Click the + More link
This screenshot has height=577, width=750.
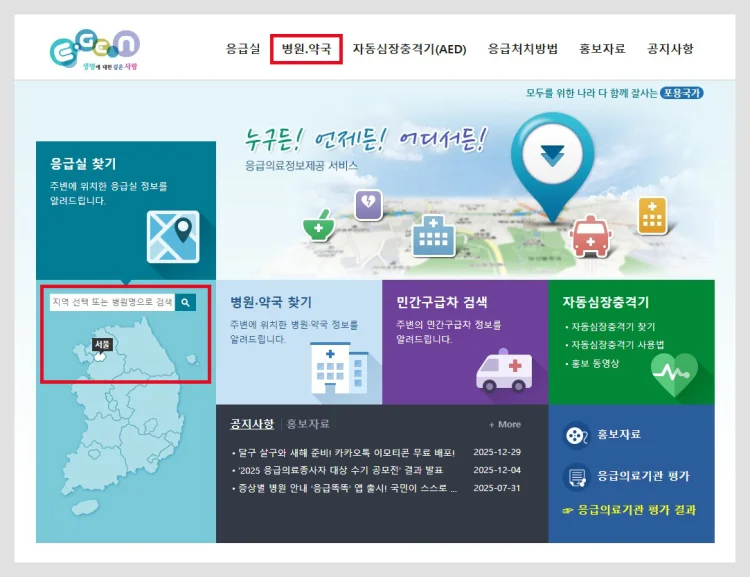click(x=505, y=424)
